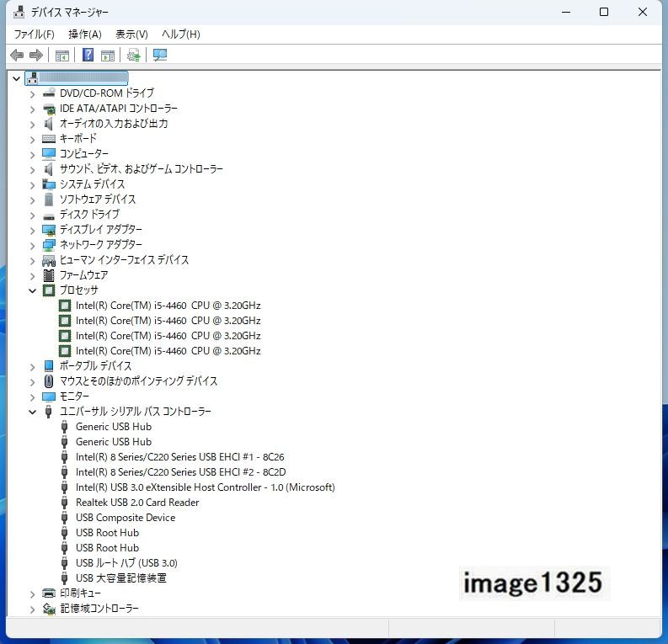Expand サウンド、ビデオ、およびゲーム コントローラー node
This screenshot has height=644, width=668.
[x=32, y=170]
